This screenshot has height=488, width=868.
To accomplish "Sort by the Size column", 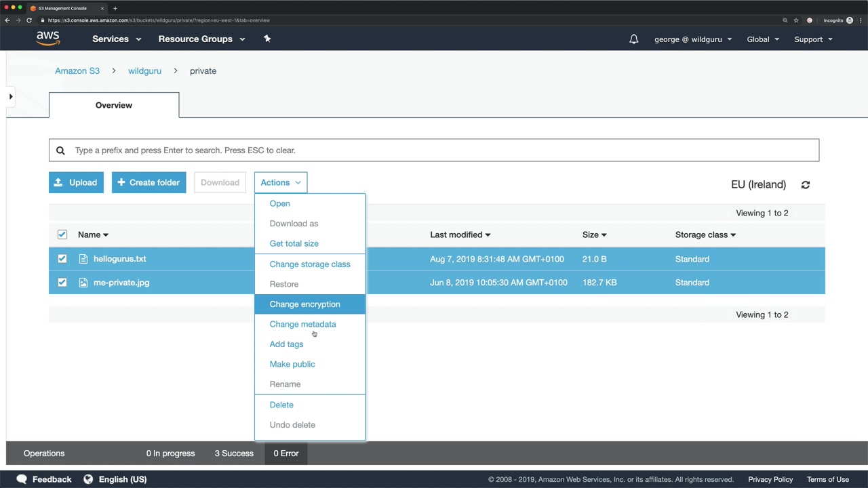I will pos(594,235).
